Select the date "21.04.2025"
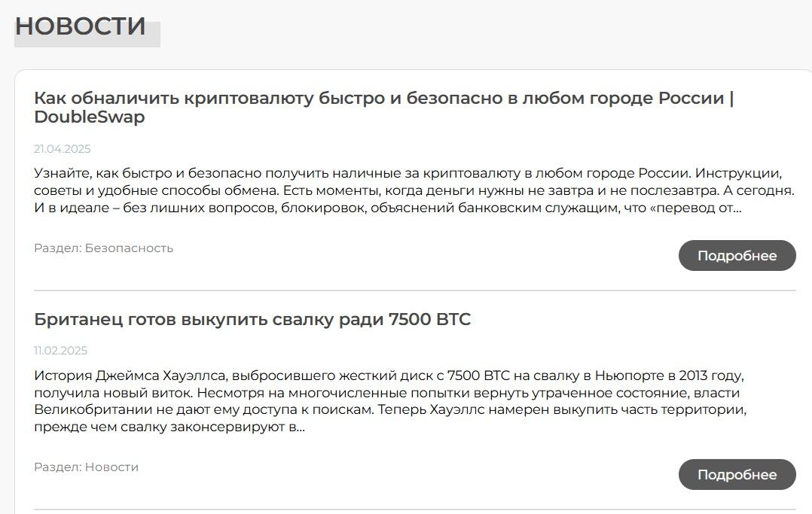Image resolution: width=812 pixels, height=514 pixels. pyautogui.click(x=60, y=149)
